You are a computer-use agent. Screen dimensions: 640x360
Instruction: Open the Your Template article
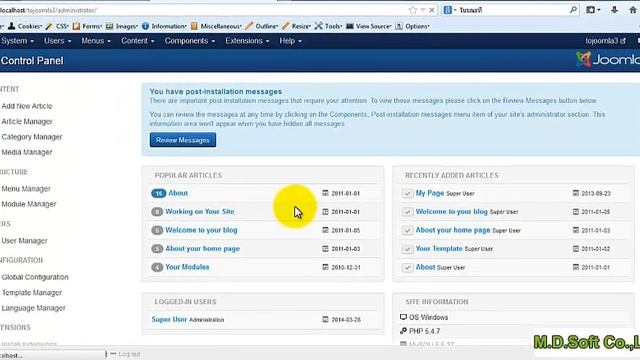[439, 249]
